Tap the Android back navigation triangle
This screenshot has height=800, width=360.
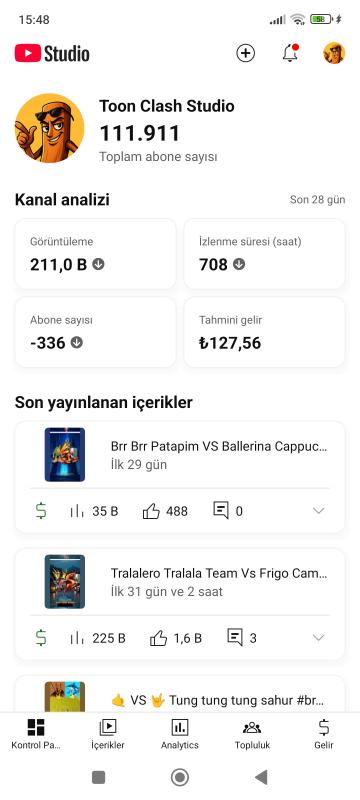point(261,777)
